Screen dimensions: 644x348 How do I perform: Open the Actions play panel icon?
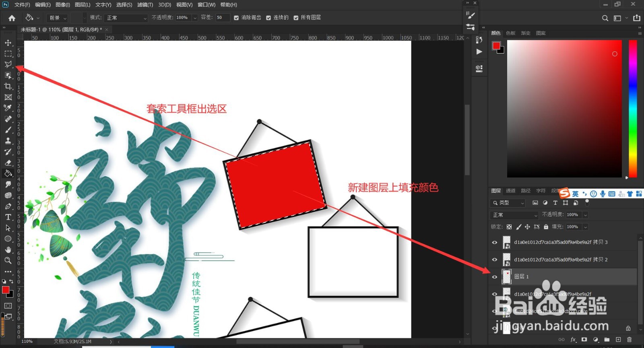click(479, 51)
